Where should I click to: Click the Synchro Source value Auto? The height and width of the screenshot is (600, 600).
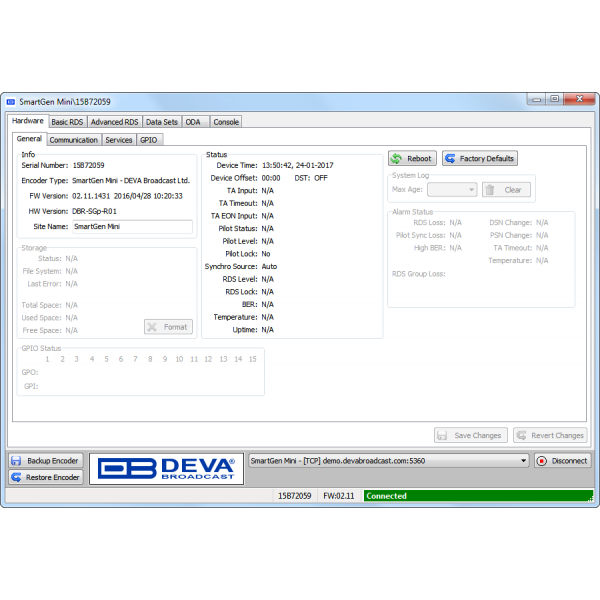pyautogui.click(x=269, y=266)
